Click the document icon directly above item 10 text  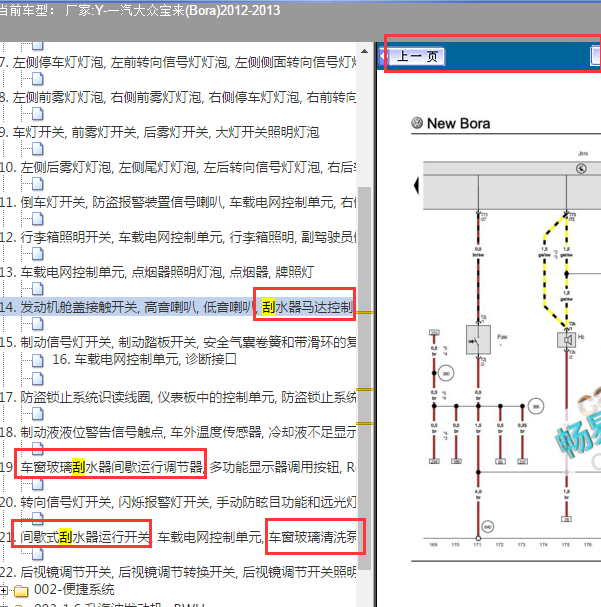coord(38,149)
